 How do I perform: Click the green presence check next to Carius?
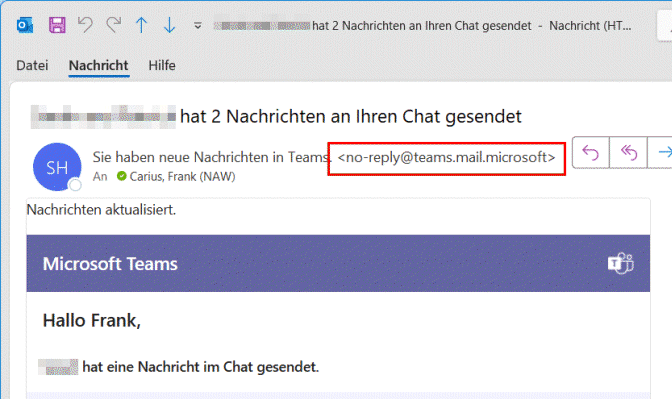pyautogui.click(x=122, y=176)
